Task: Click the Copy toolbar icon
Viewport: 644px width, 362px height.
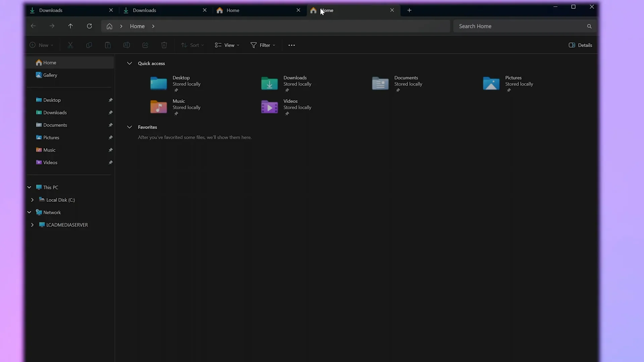Action: pyautogui.click(x=89, y=45)
